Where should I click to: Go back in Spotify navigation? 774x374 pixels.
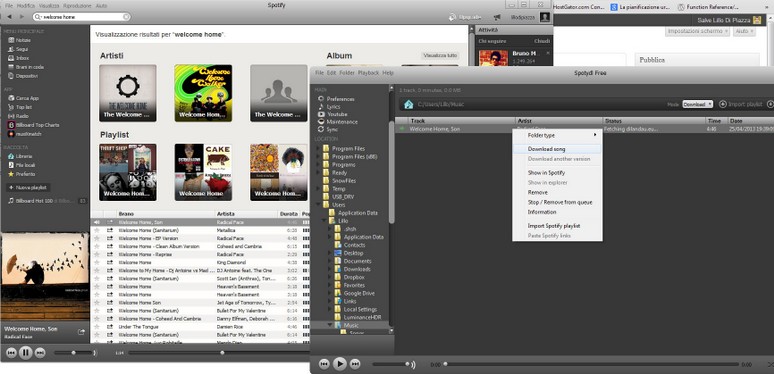9,17
